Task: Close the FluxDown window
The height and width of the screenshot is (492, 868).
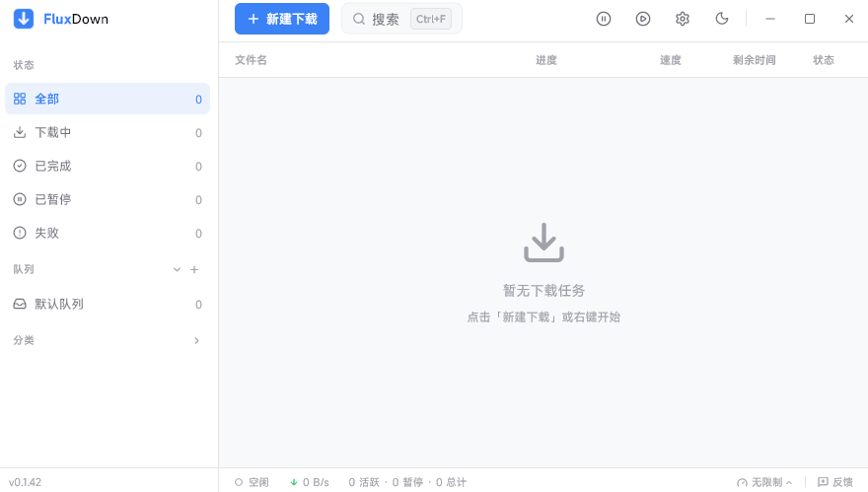Action: (x=849, y=19)
